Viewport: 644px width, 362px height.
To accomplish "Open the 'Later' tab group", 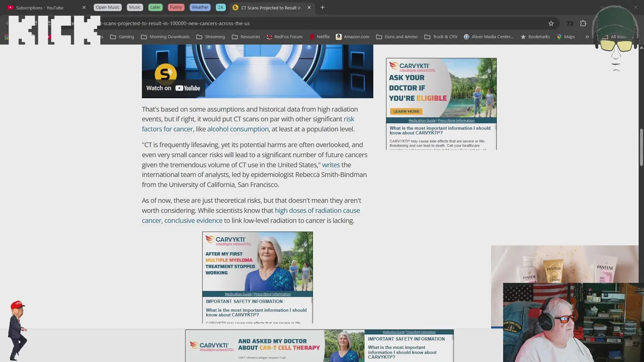I will click(155, 8).
